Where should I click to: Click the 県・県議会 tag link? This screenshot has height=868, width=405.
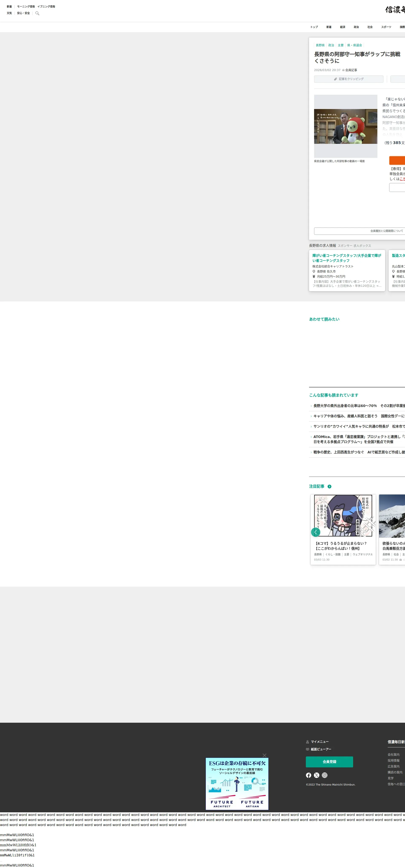tap(354, 45)
